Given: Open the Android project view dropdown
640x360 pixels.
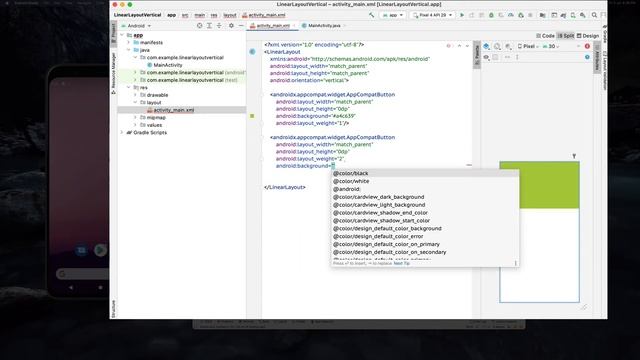Looking at the screenshot, I should click(136, 26).
